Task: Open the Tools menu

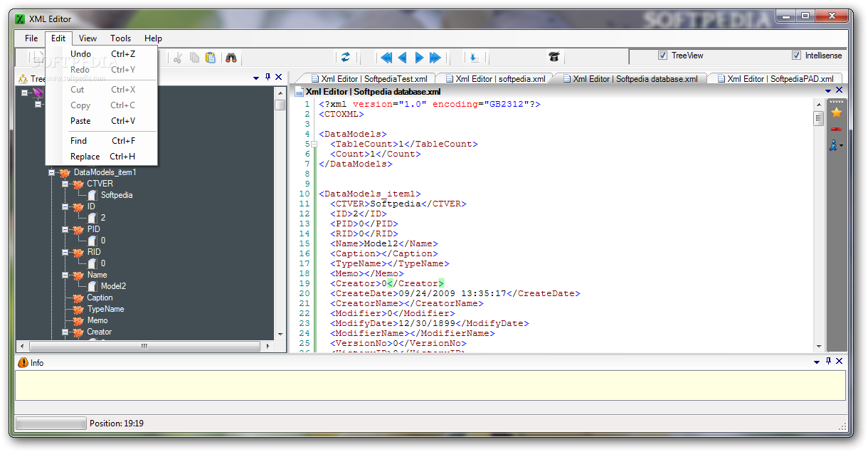Action: [x=121, y=38]
